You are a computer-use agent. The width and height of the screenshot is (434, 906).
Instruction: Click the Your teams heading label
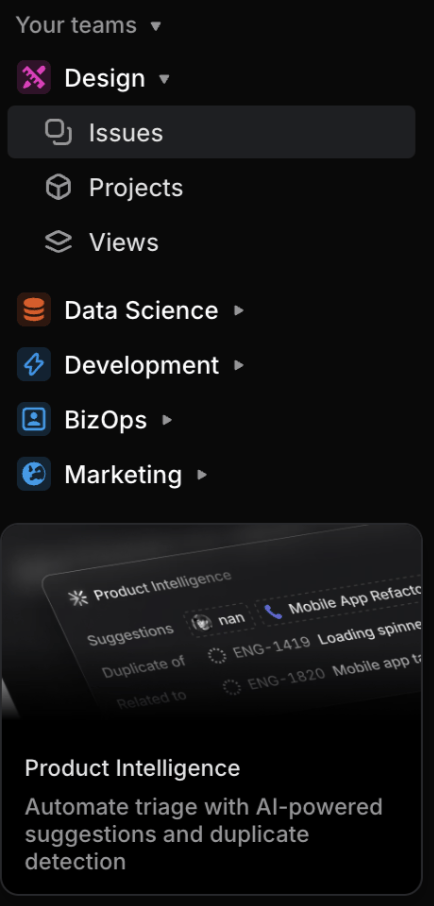tap(76, 25)
